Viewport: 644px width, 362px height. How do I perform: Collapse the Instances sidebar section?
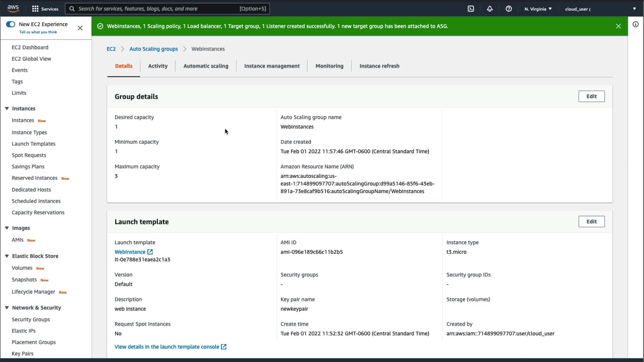[x=7, y=108]
